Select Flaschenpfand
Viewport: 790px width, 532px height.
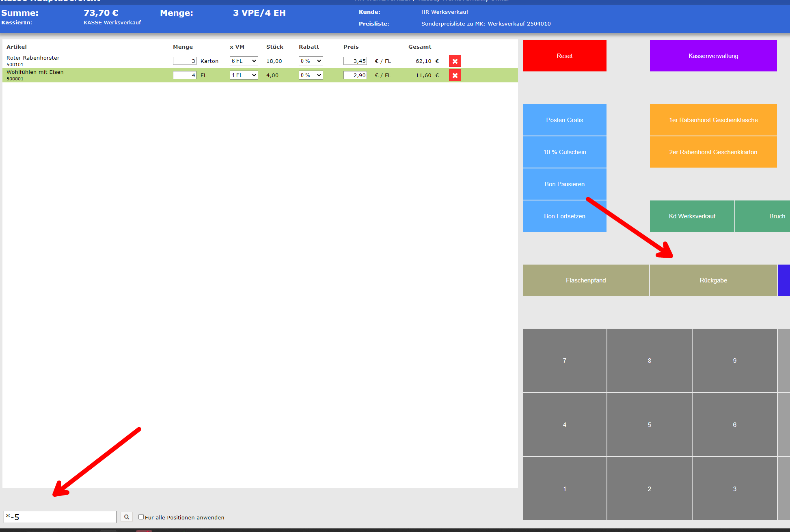click(x=585, y=280)
